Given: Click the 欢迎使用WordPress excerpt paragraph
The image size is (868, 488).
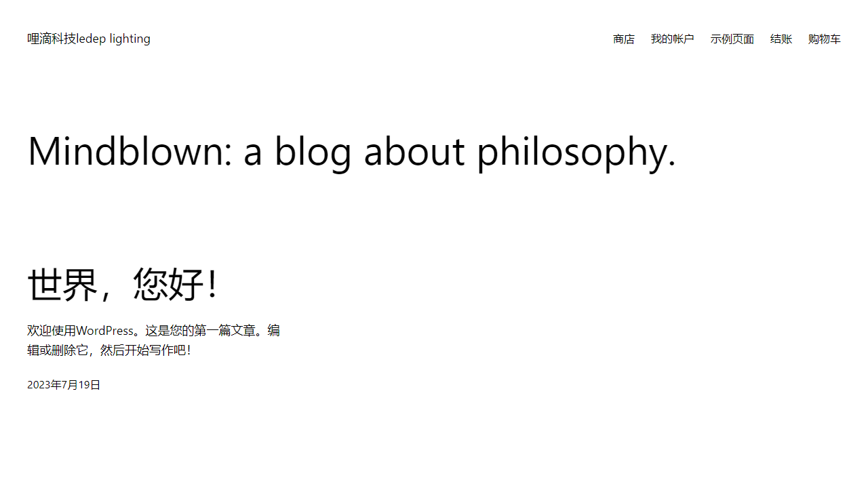Looking at the screenshot, I should [x=154, y=340].
